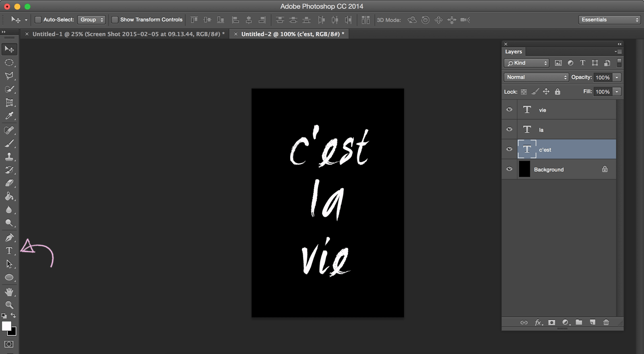This screenshot has height=354, width=644.
Task: Open the layer style fx menu
Action: pos(538,322)
